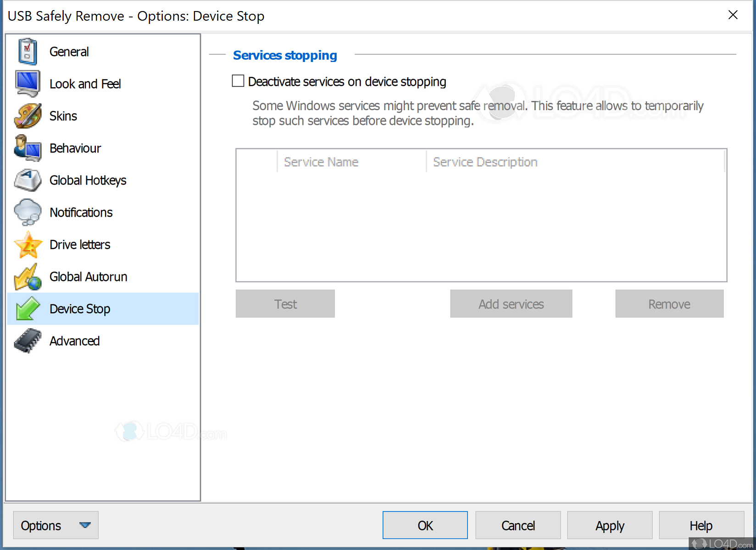
Task: Select the Global Hotkeys keyboard icon
Action: pyautogui.click(x=28, y=180)
